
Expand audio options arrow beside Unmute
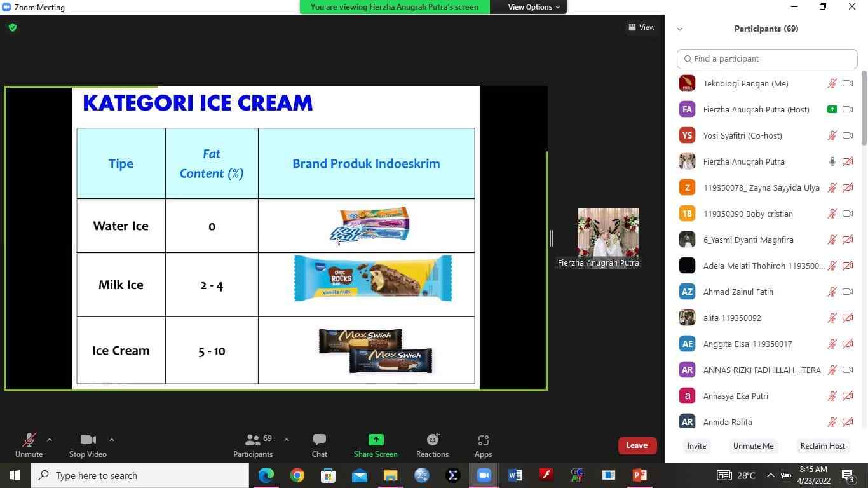pyautogui.click(x=50, y=440)
